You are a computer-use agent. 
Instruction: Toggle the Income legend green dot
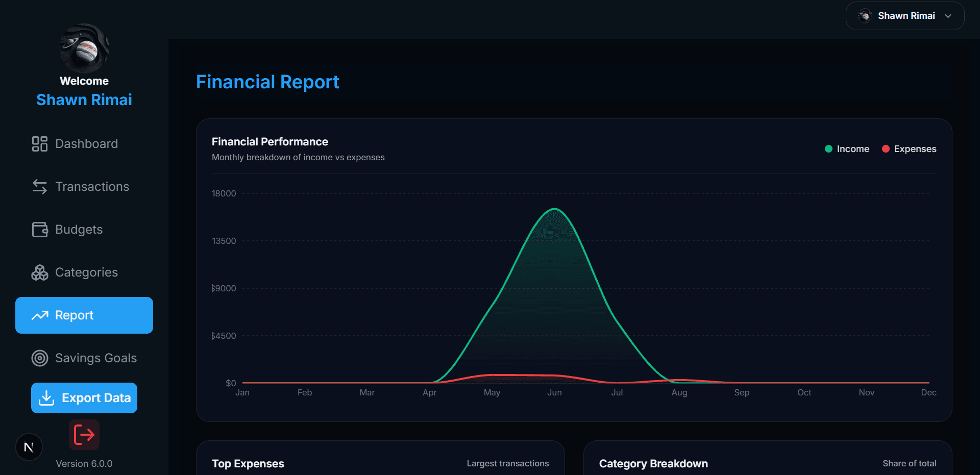click(x=828, y=149)
